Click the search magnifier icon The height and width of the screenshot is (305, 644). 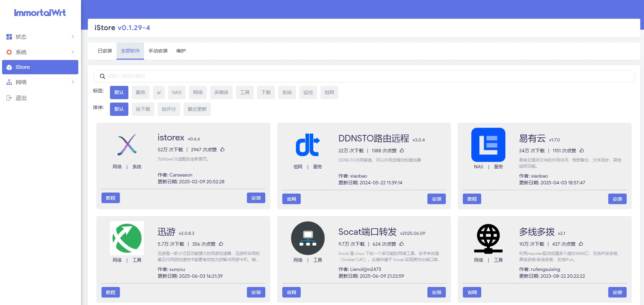pos(102,76)
